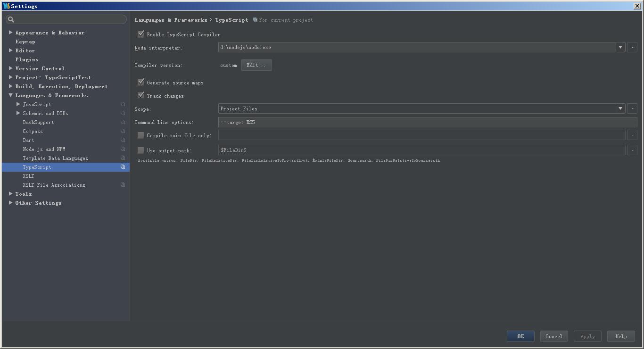Open the Scope dropdown arrow

[x=620, y=108]
